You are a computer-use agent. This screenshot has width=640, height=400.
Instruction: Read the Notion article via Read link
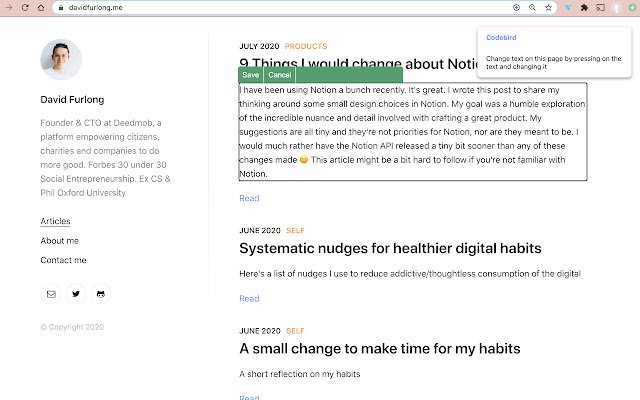249,198
